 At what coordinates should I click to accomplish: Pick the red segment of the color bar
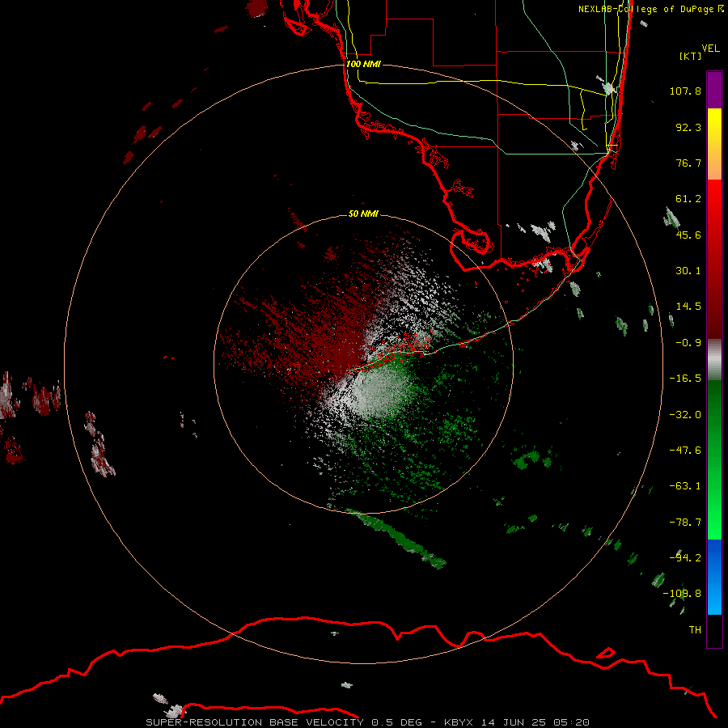point(714,259)
